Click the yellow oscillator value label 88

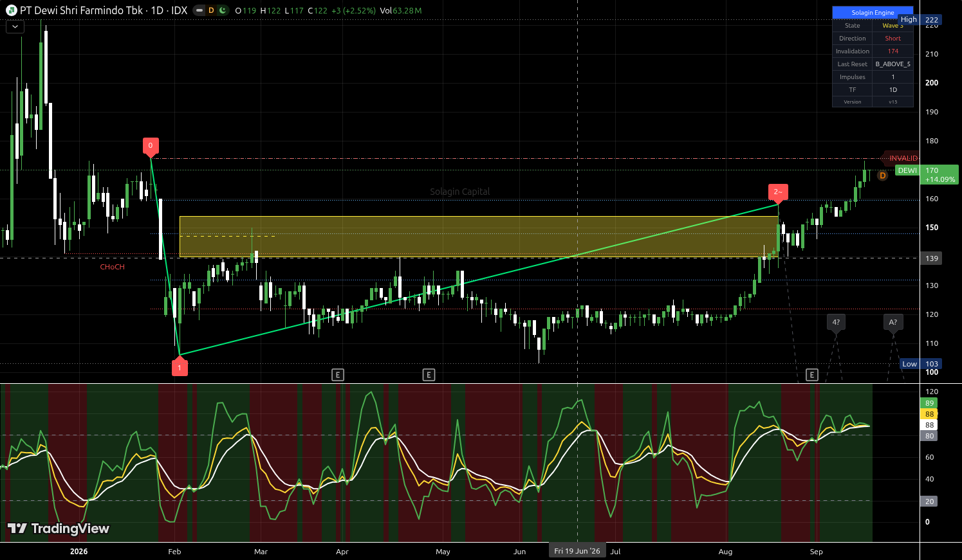(x=929, y=414)
